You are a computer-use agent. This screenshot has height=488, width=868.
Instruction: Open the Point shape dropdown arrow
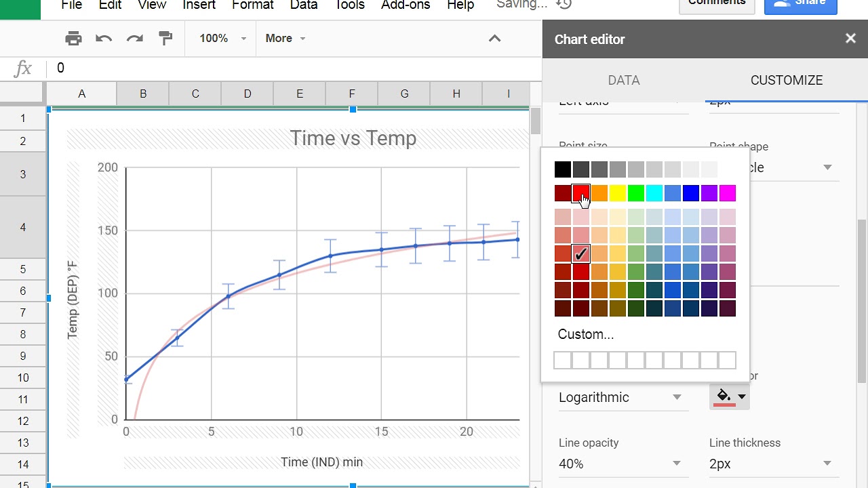click(x=827, y=167)
